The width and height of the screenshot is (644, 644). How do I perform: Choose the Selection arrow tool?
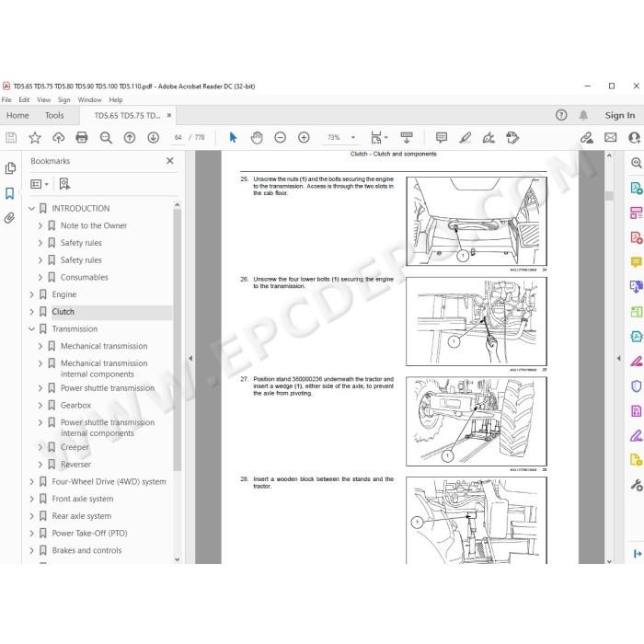(x=233, y=138)
